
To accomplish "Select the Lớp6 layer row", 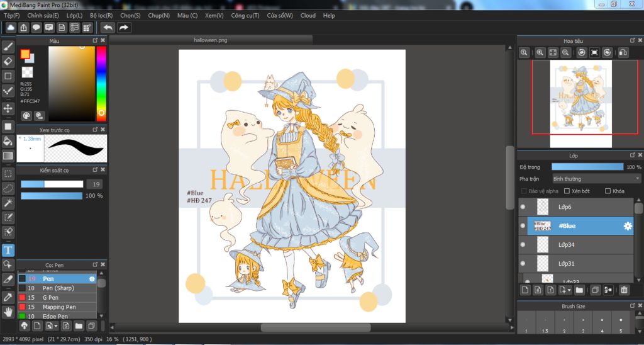I will tap(576, 207).
